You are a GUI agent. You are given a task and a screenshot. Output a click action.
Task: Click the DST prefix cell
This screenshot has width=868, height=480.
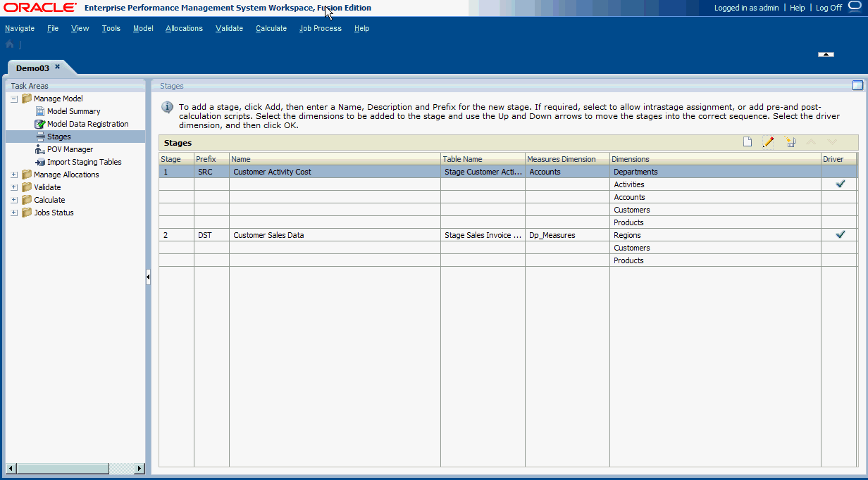point(211,235)
